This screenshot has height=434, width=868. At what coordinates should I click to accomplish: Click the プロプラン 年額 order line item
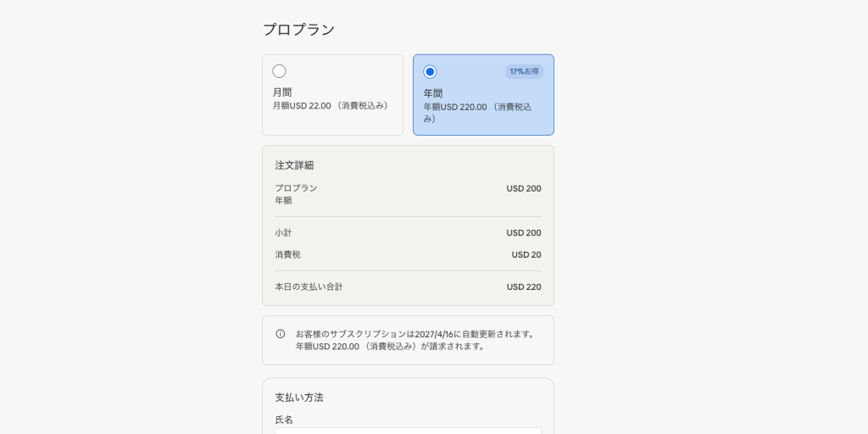coord(296,194)
